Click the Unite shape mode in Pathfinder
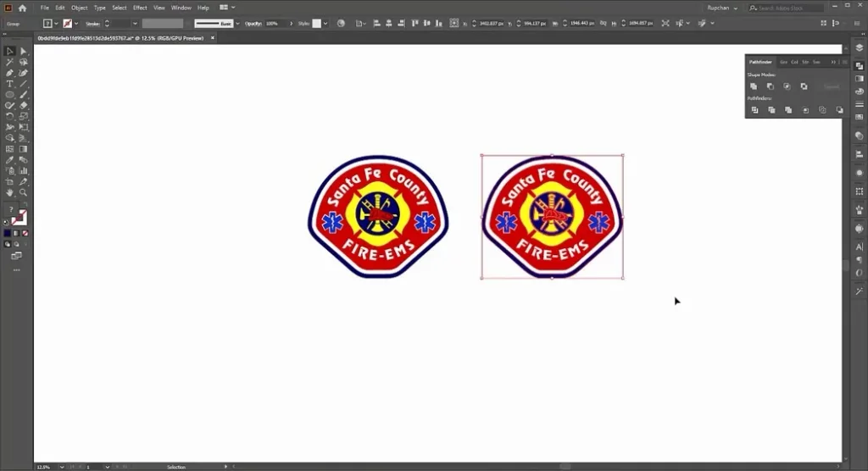 pos(754,86)
